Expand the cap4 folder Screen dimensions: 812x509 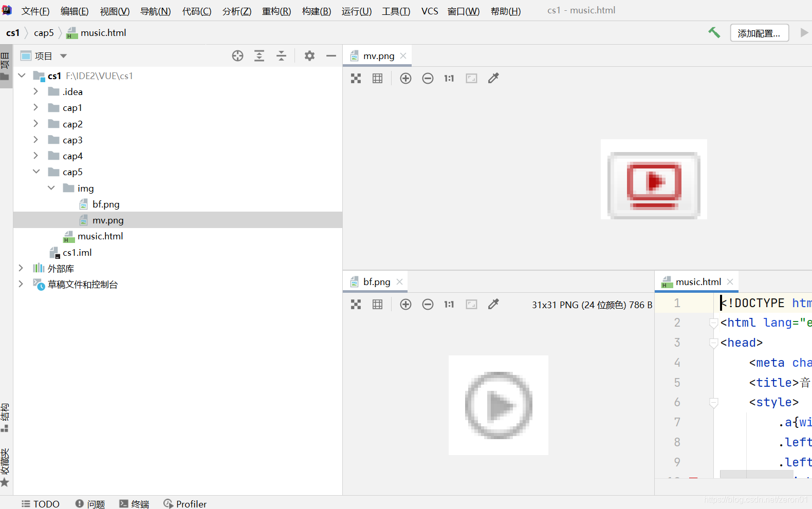tap(35, 156)
